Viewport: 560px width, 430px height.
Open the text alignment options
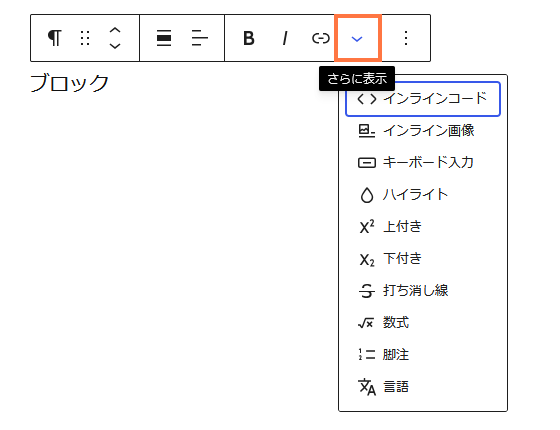[x=199, y=38]
